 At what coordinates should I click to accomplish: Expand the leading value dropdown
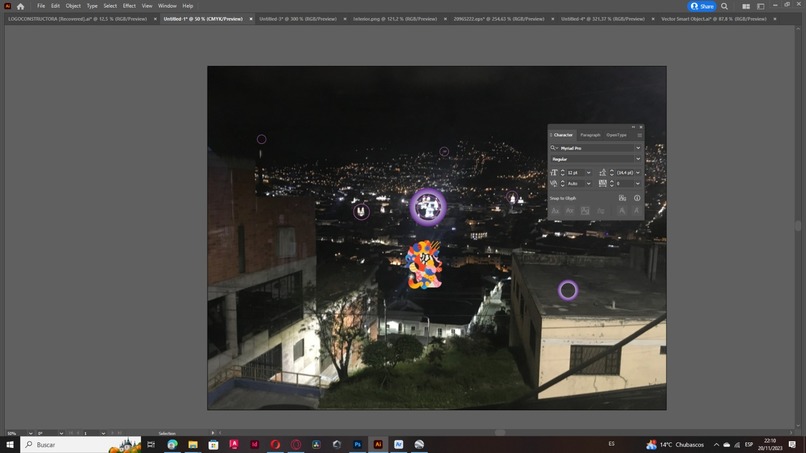638,173
